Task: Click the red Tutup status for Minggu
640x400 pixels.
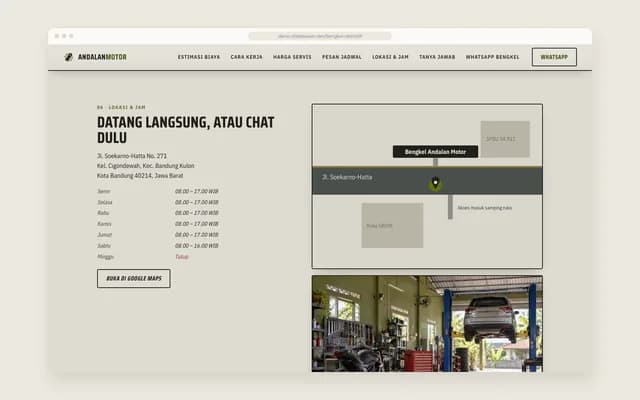Action: [x=182, y=257]
